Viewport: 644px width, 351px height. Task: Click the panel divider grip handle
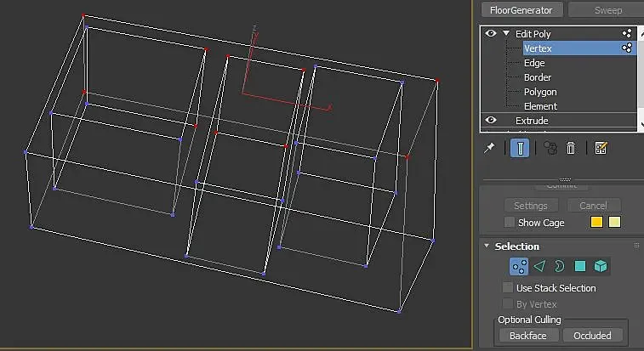pos(565,179)
